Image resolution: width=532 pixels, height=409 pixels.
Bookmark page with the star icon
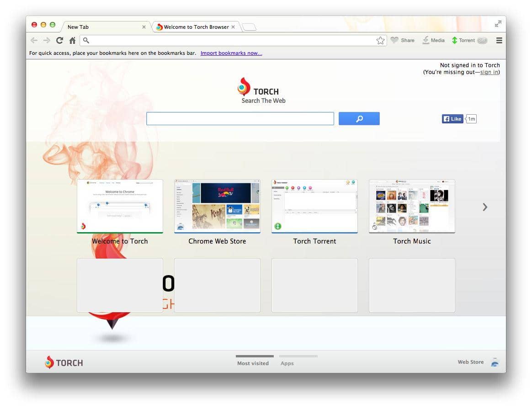(x=380, y=41)
